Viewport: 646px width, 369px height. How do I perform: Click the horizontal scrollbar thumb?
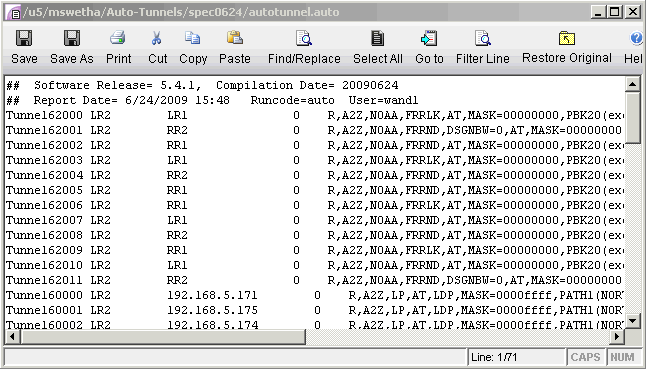[x=163, y=336]
